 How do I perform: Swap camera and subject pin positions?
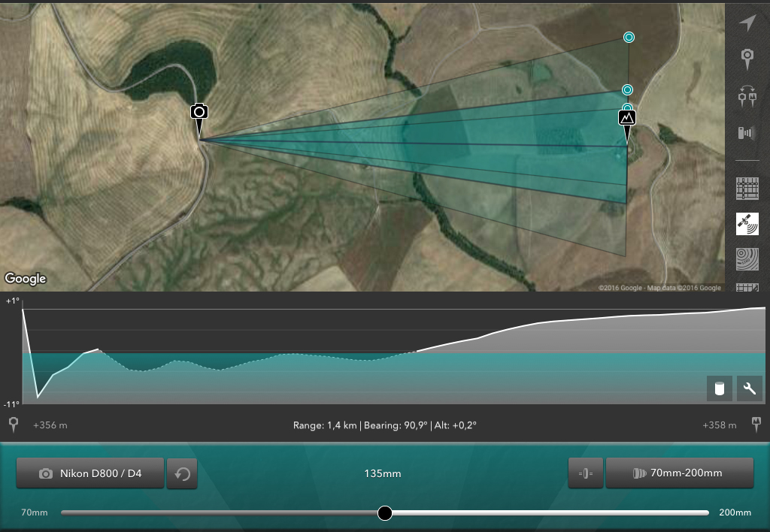click(x=747, y=96)
